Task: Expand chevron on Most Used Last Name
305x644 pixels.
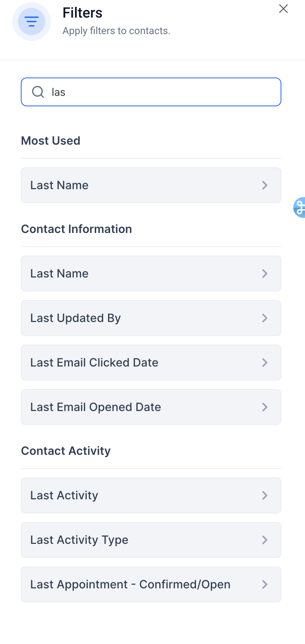Action: coord(265,185)
